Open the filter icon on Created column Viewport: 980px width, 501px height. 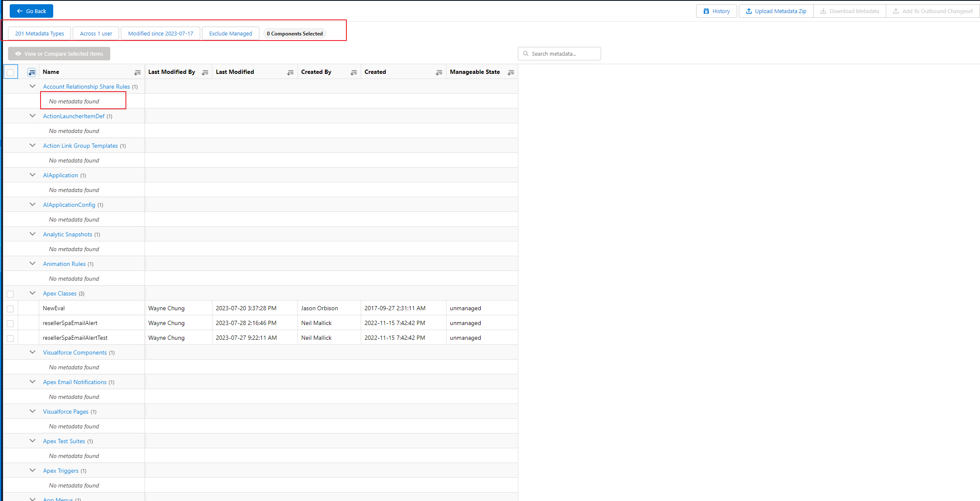point(438,72)
